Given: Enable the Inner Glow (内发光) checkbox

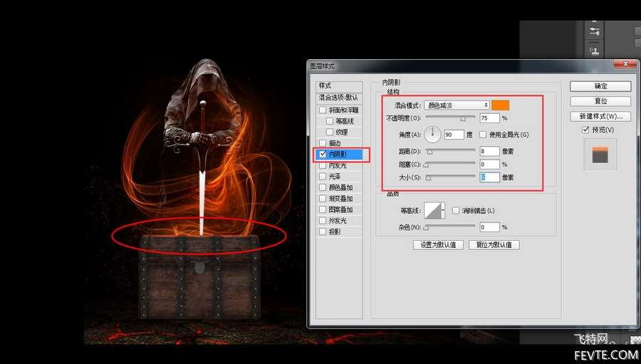Looking at the screenshot, I should [x=323, y=165].
